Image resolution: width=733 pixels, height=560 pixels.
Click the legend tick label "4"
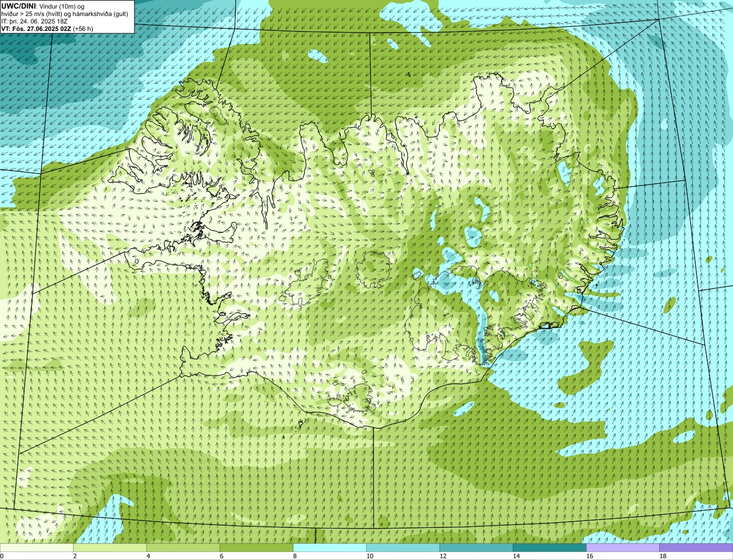(148, 556)
